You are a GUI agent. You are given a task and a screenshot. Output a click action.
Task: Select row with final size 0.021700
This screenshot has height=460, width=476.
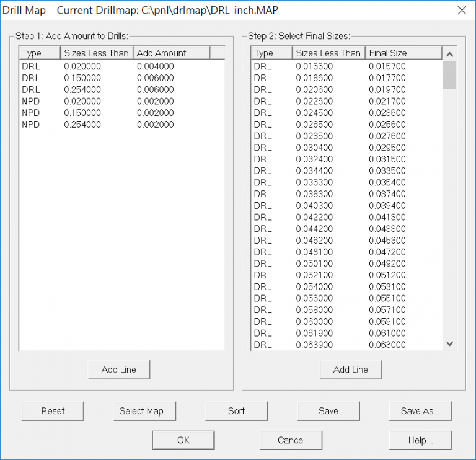point(346,101)
